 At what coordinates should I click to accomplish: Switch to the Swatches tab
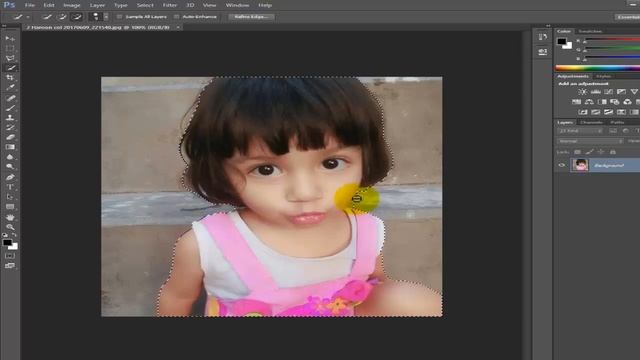(590, 31)
